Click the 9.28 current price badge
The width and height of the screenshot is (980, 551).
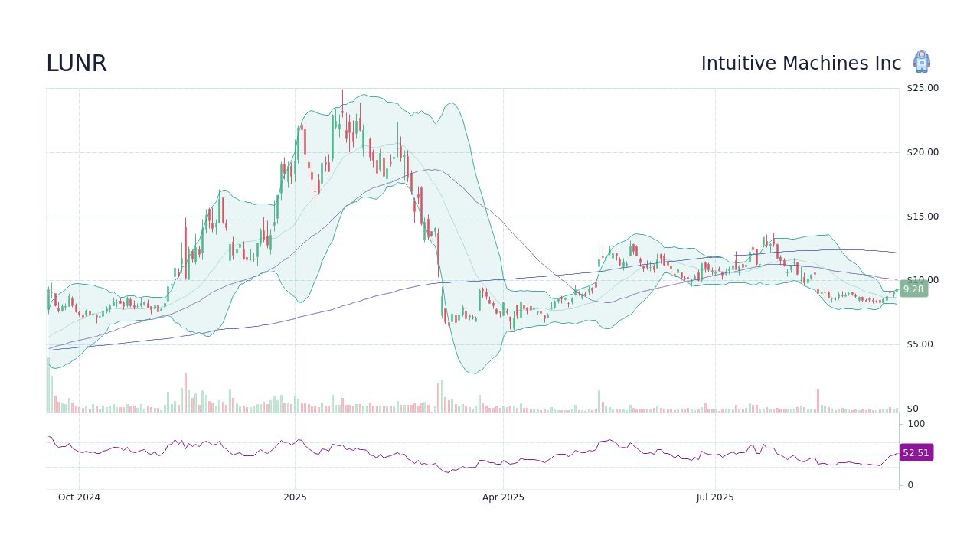tap(913, 289)
